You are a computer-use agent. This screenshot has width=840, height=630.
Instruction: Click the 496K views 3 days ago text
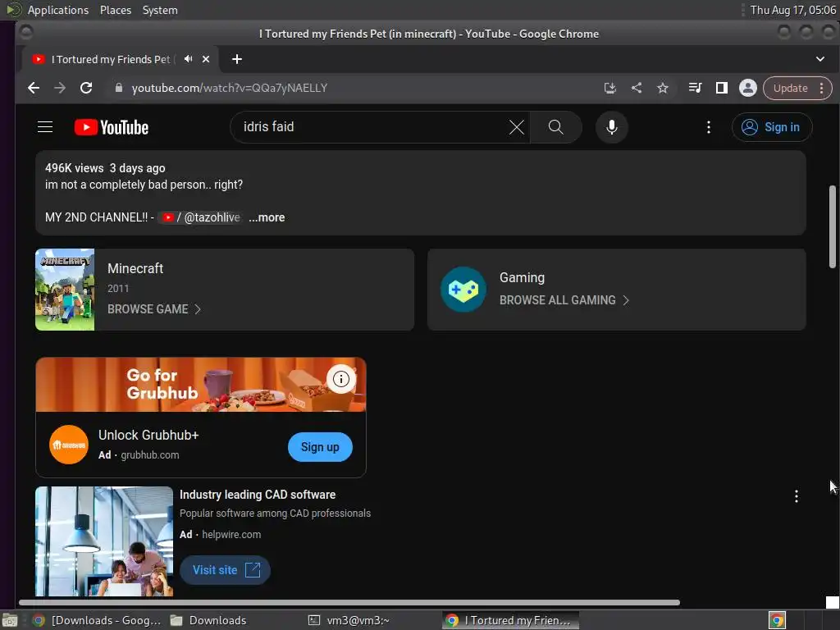[105, 168]
